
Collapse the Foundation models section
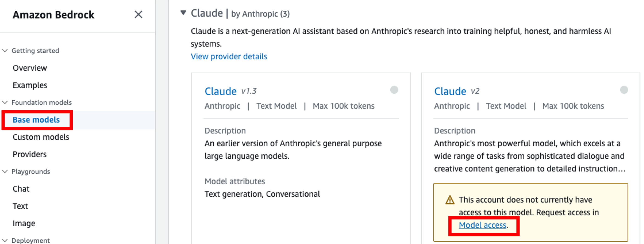pyautogui.click(x=5, y=102)
